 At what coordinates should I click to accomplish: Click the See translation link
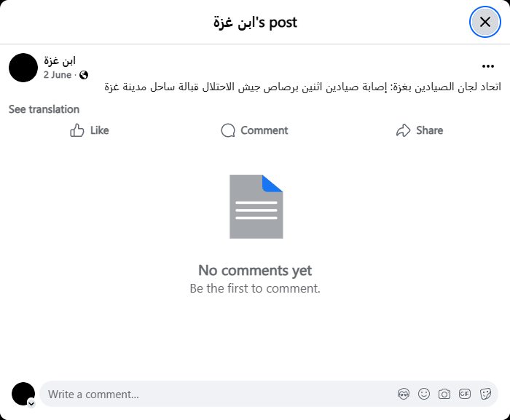coord(44,109)
